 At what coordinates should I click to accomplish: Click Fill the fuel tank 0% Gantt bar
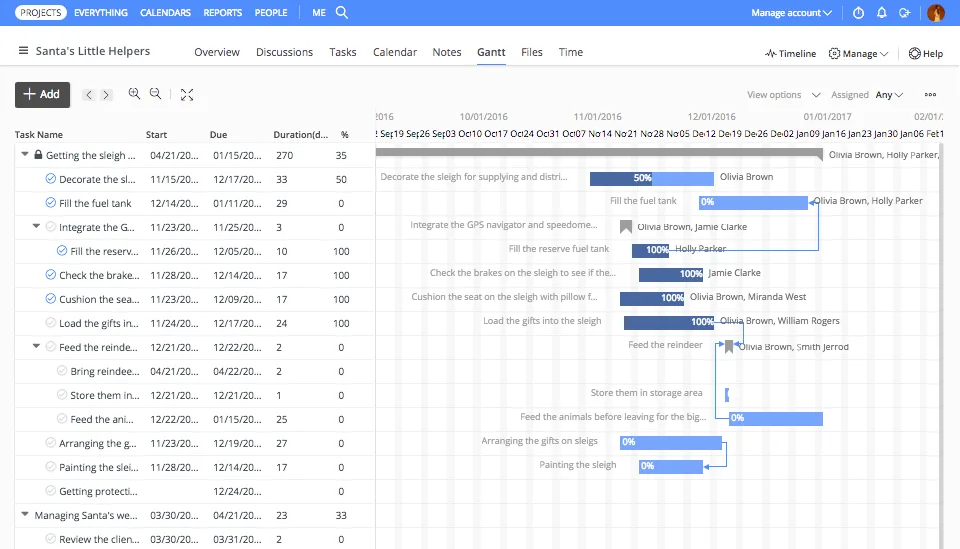click(753, 202)
